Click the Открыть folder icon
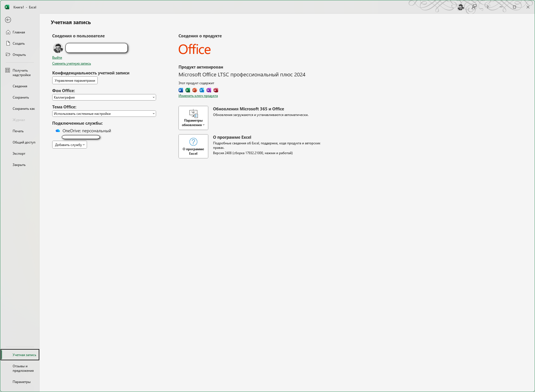535x392 pixels. coord(8,54)
